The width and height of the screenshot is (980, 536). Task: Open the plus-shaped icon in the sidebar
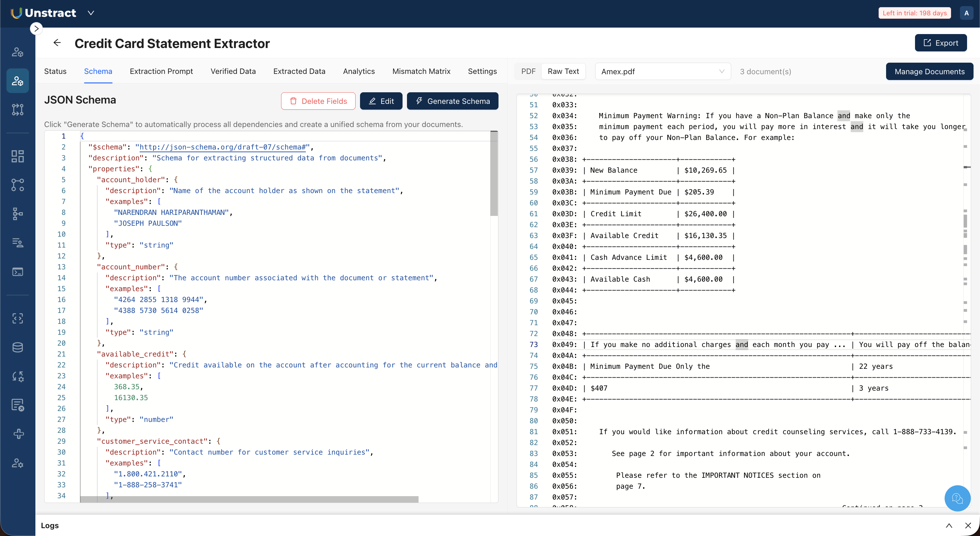[18, 433]
